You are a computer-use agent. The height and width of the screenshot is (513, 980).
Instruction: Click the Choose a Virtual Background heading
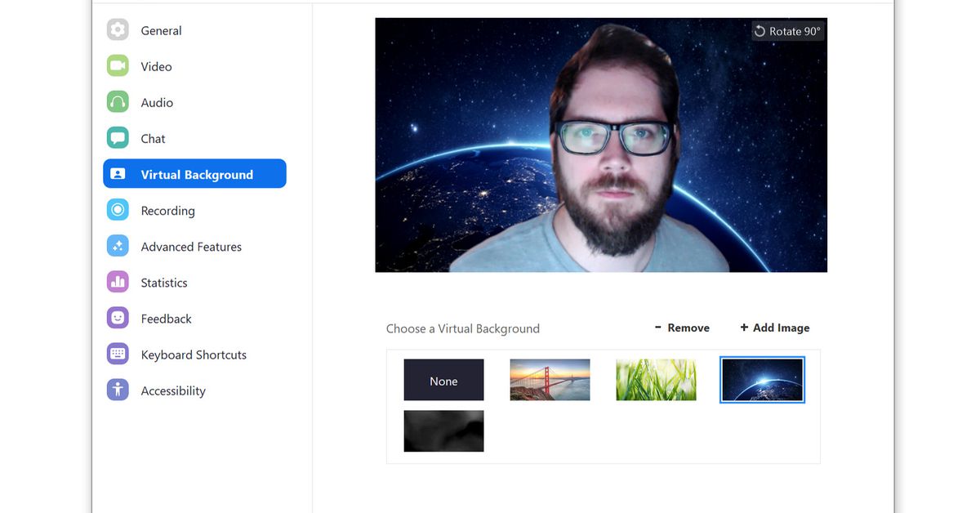click(463, 328)
